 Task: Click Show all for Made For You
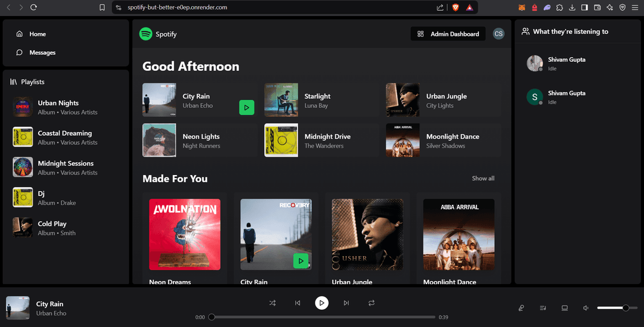coord(483,178)
